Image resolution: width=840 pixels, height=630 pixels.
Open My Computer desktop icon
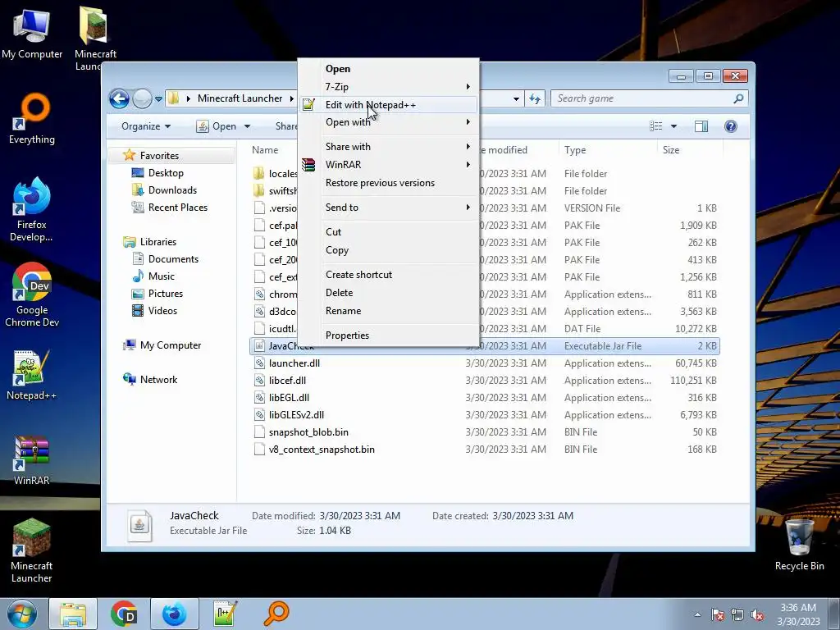32,33
